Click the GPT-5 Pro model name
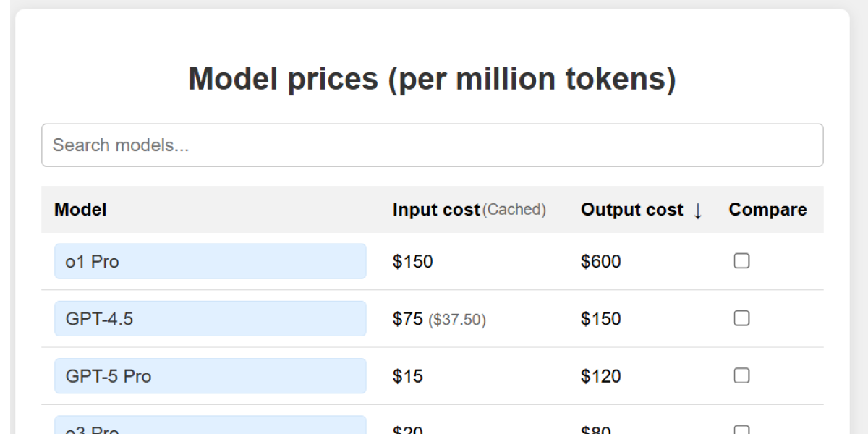 pyautogui.click(x=109, y=375)
